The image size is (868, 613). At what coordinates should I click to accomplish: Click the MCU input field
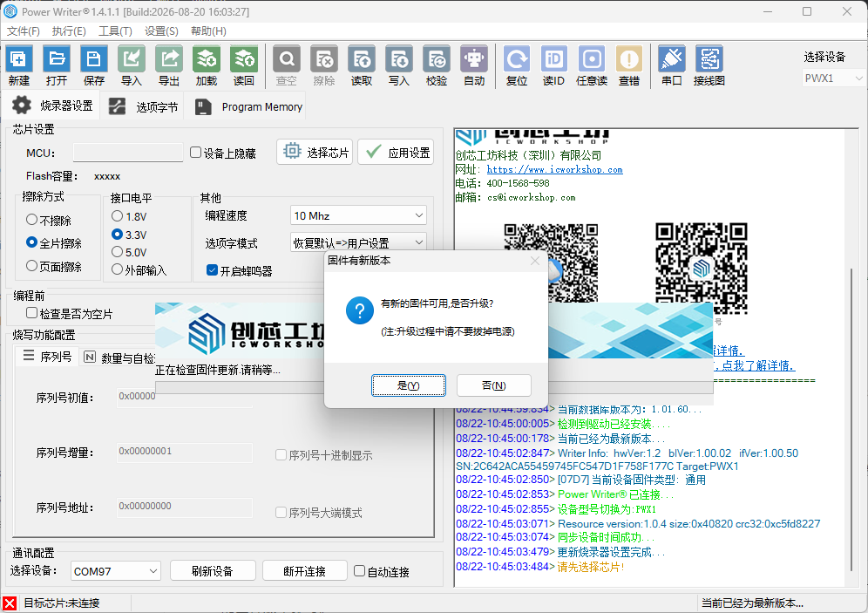(128, 153)
